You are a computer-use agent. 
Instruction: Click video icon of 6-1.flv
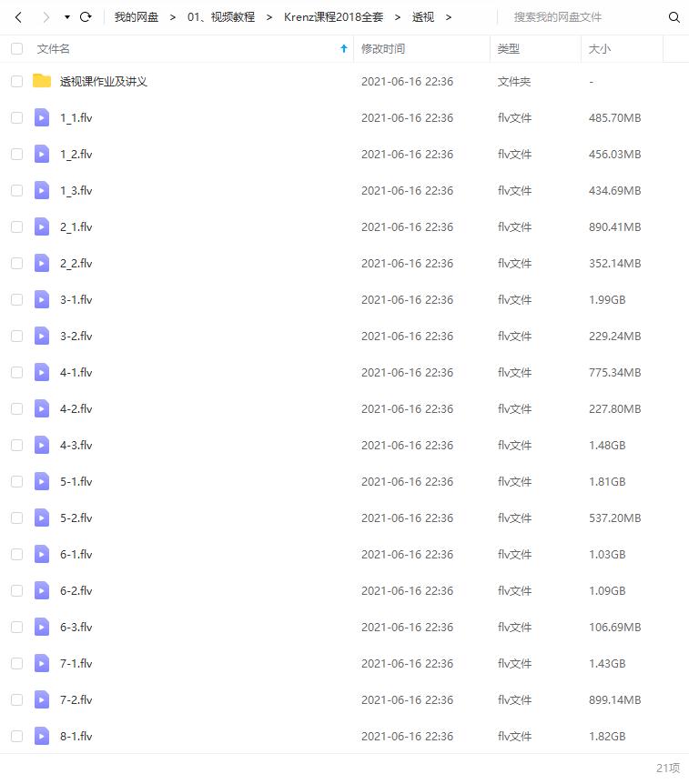(42, 554)
